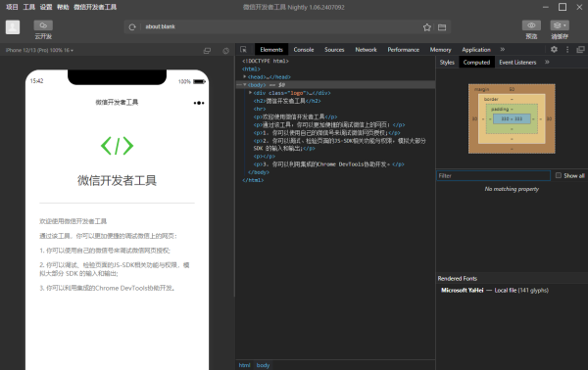Open the 帮助 menu

pos(63,7)
